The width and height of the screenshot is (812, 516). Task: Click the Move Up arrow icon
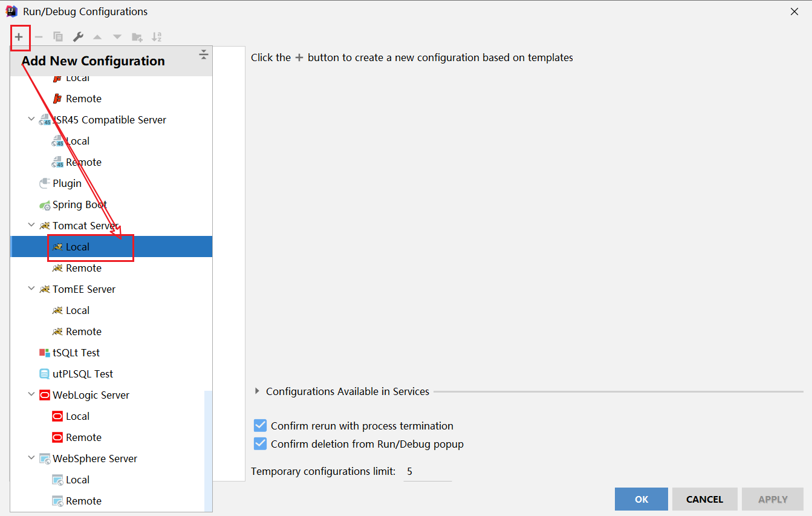[97, 37]
